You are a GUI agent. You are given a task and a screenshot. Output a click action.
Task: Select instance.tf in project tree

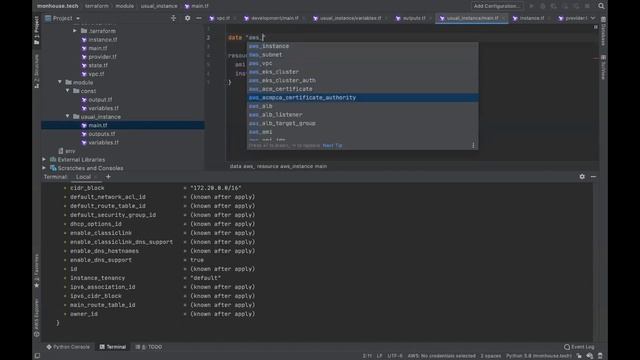coord(102,40)
